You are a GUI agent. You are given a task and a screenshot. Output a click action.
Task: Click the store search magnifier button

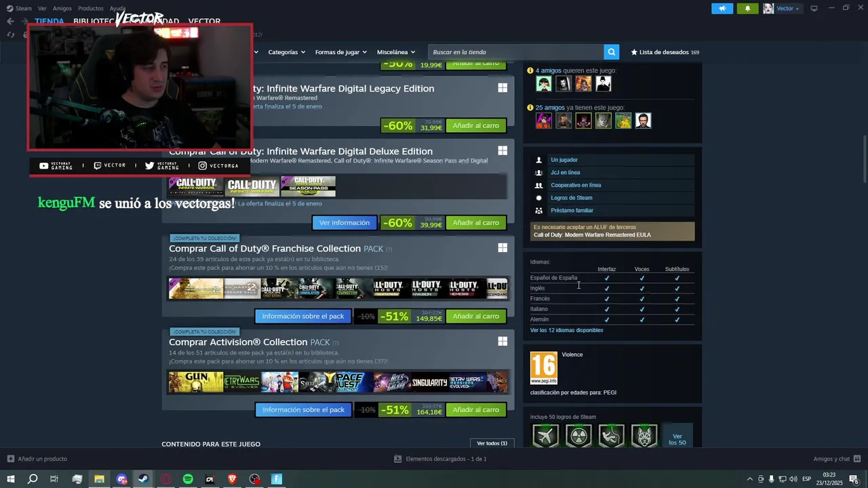click(x=612, y=52)
